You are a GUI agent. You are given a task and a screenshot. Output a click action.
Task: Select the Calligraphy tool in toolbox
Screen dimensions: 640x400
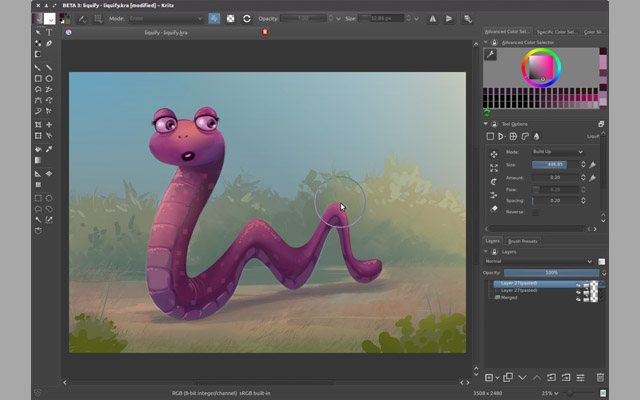click(x=49, y=43)
